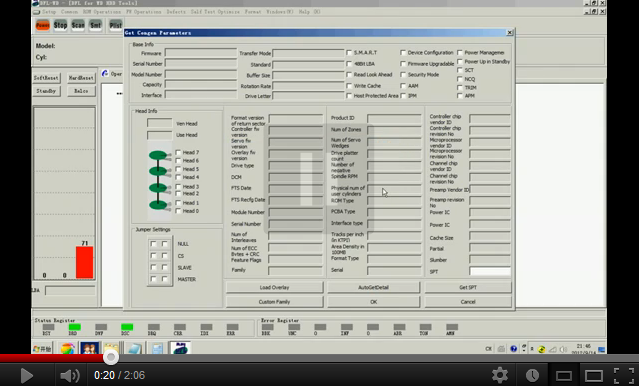Toggle Head 4 checkbox

178,177
